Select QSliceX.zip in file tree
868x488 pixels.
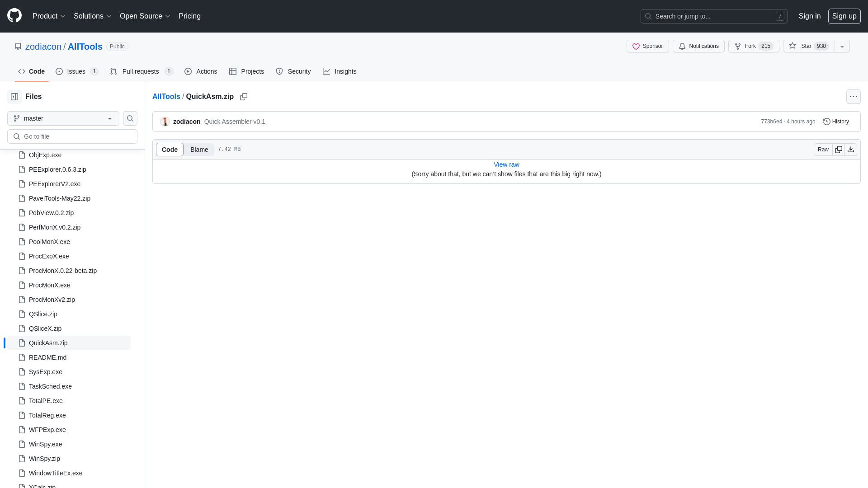click(x=69, y=328)
